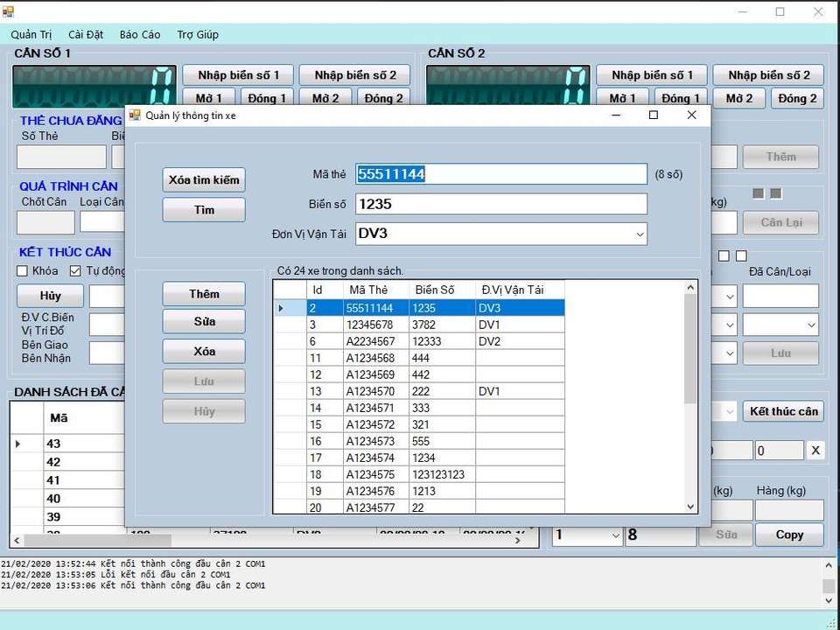Viewport: 840px width, 630px height.
Task: Click the left arrow of the weighed list scrollbar
Action: (x=17, y=541)
